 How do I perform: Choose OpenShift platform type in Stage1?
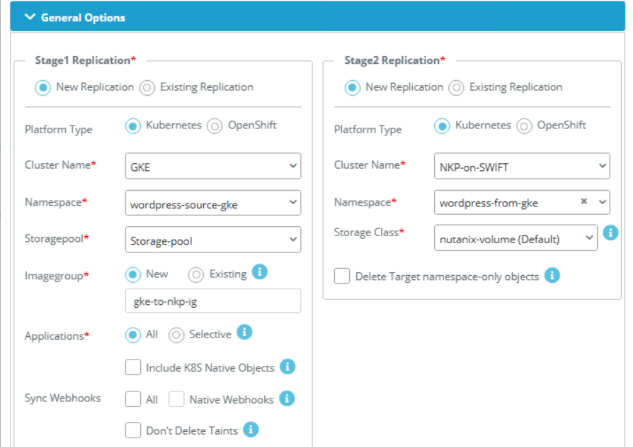point(215,126)
